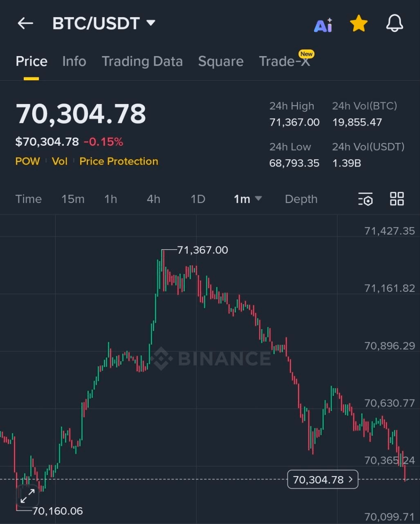Viewport: 420px width, 524px height.
Task: Open the Trading Data tab
Action: (142, 61)
